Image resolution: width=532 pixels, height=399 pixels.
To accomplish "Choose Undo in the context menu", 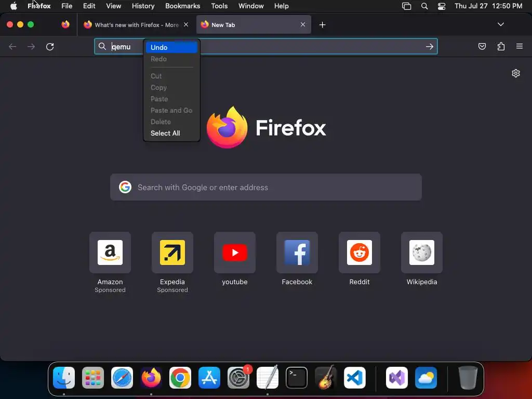I will point(171,47).
